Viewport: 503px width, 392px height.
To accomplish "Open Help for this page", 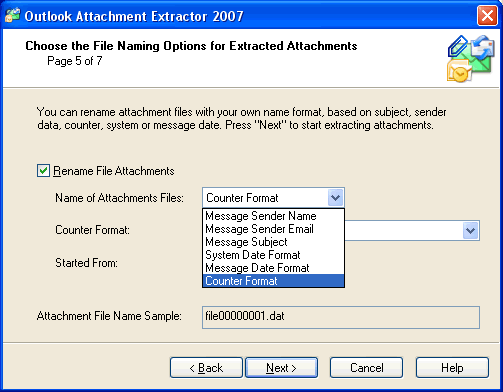I will point(452,368).
